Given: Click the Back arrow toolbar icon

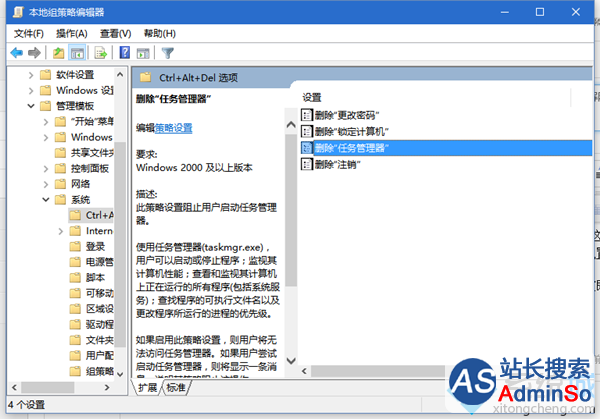Looking at the screenshot, I should [16, 53].
